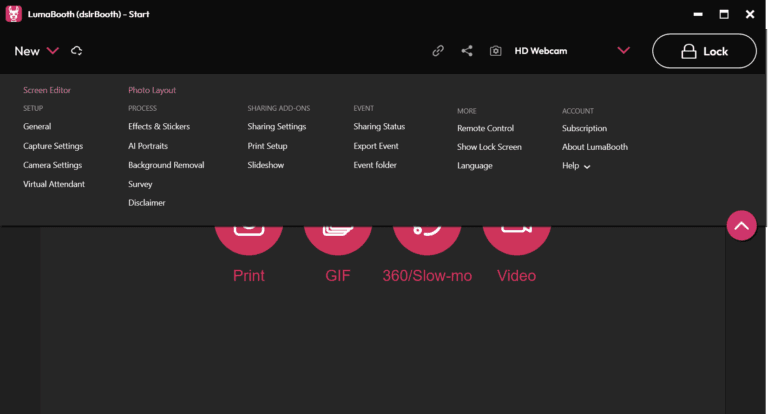Open Camera Settings

coord(52,165)
